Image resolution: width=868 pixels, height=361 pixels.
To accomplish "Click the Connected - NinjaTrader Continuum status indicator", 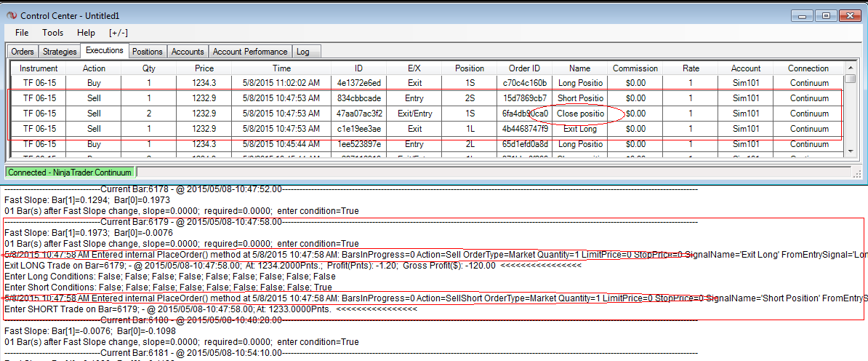I will pyautogui.click(x=70, y=172).
